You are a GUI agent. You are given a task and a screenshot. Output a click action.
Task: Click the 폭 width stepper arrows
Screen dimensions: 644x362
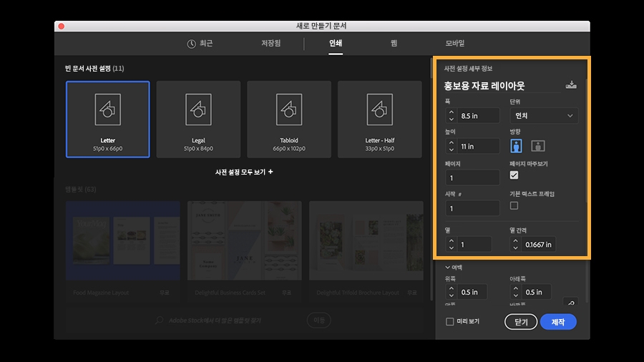point(452,116)
